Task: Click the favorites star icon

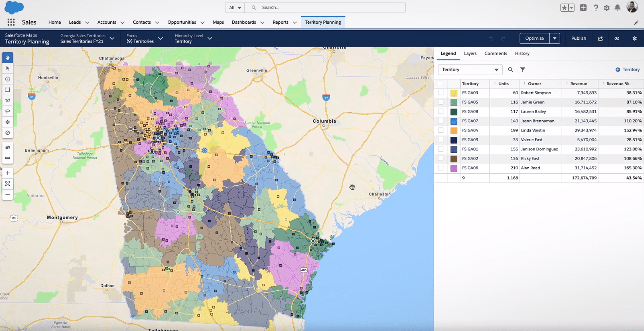Action: (x=564, y=8)
